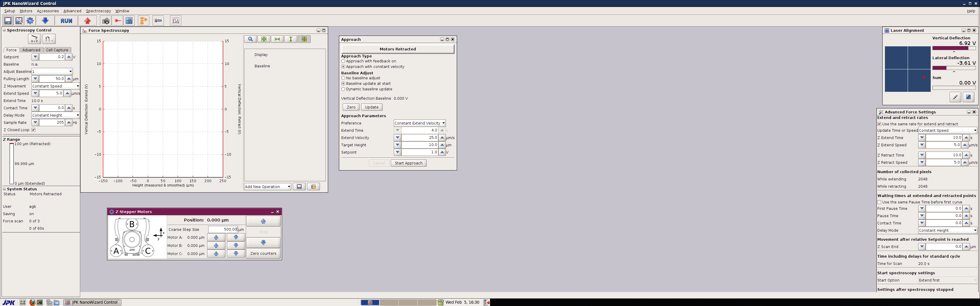Open the Adjust Baseline dropdown
Viewport: 980px width, 306px height.
pos(52,71)
